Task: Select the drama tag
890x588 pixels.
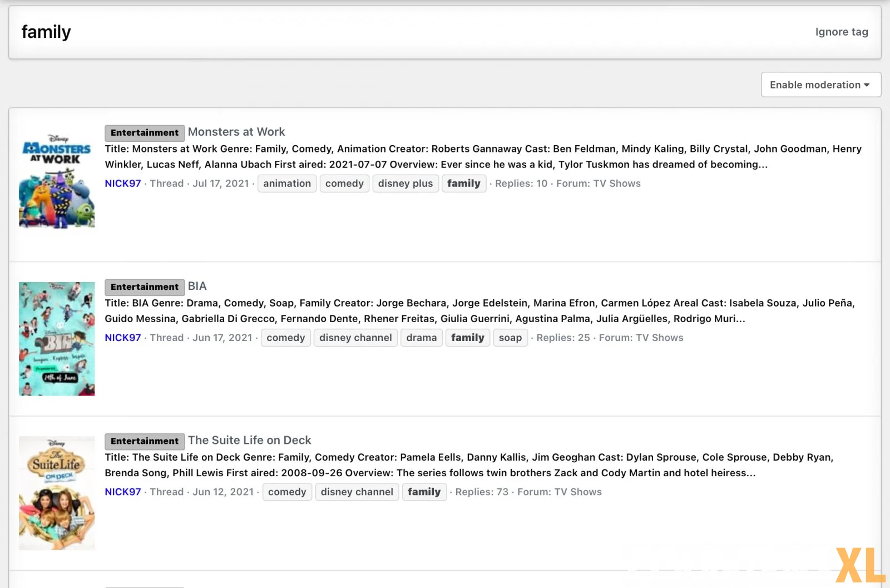Action: click(x=422, y=338)
